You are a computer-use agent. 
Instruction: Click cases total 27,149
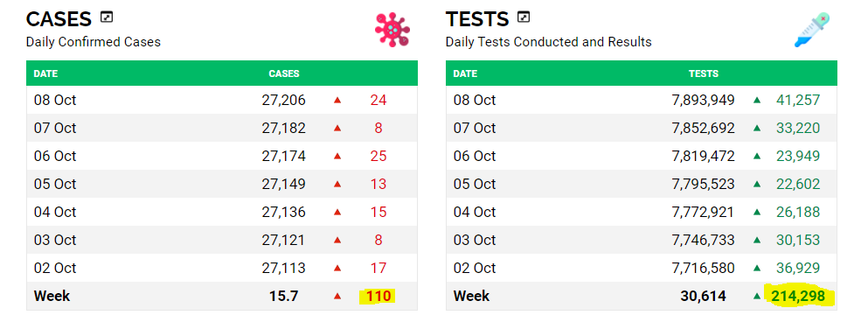click(x=284, y=184)
